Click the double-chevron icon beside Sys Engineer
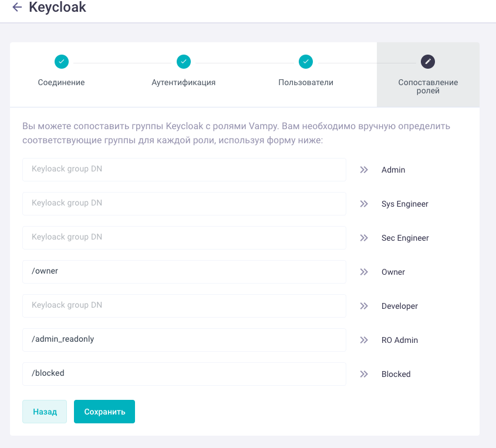This screenshot has width=496, height=448. (x=364, y=204)
